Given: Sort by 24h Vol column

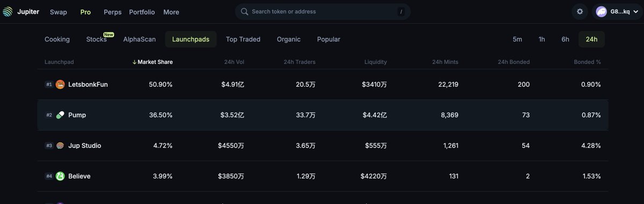Looking at the screenshot, I should click(x=234, y=62).
